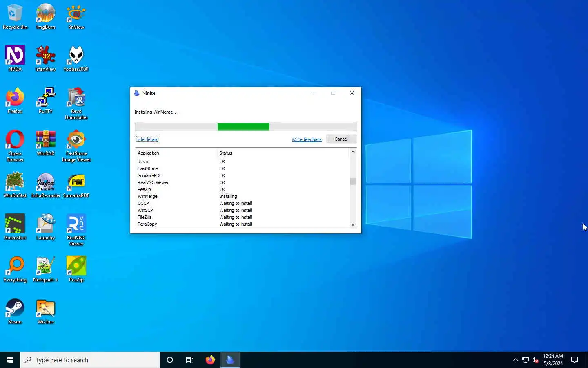Image resolution: width=588 pixels, height=368 pixels.
Task: Click the network status tray icon
Action: 526,360
